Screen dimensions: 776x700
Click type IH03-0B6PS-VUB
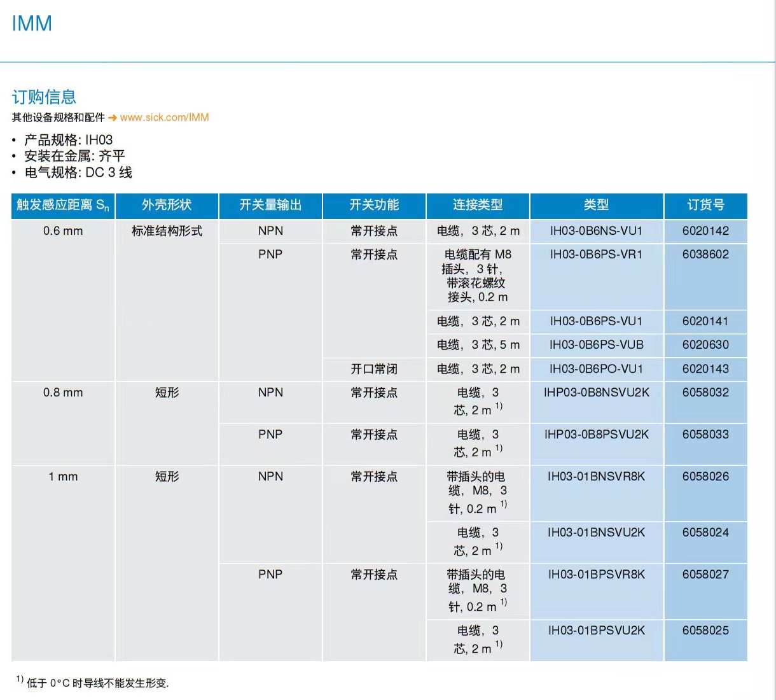[596, 345]
